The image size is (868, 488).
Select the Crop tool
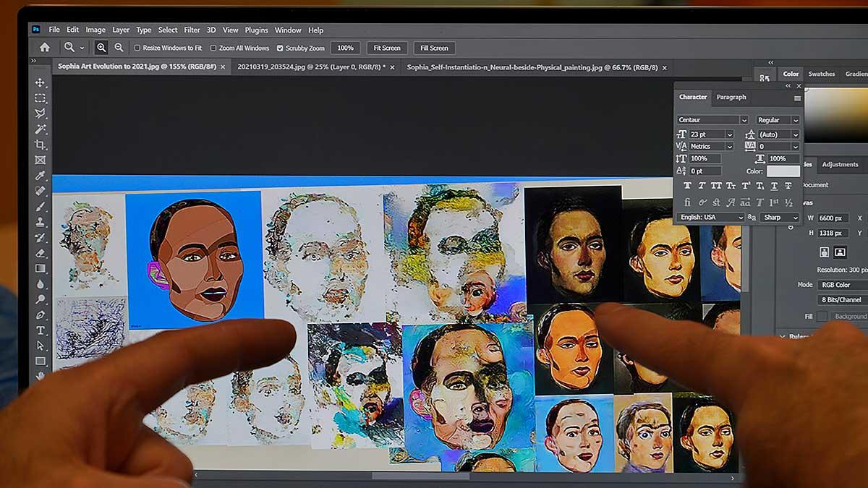41,145
